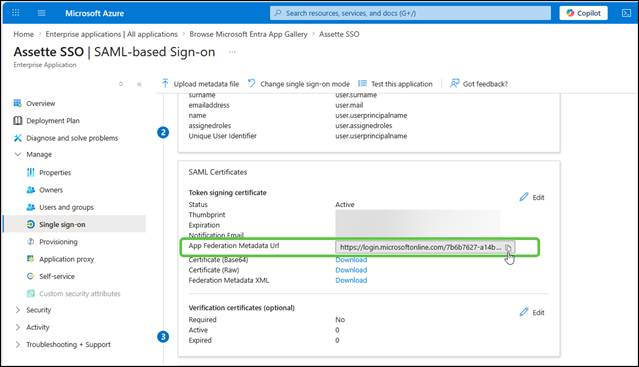Download Certificate (Raw)

pos(351,270)
